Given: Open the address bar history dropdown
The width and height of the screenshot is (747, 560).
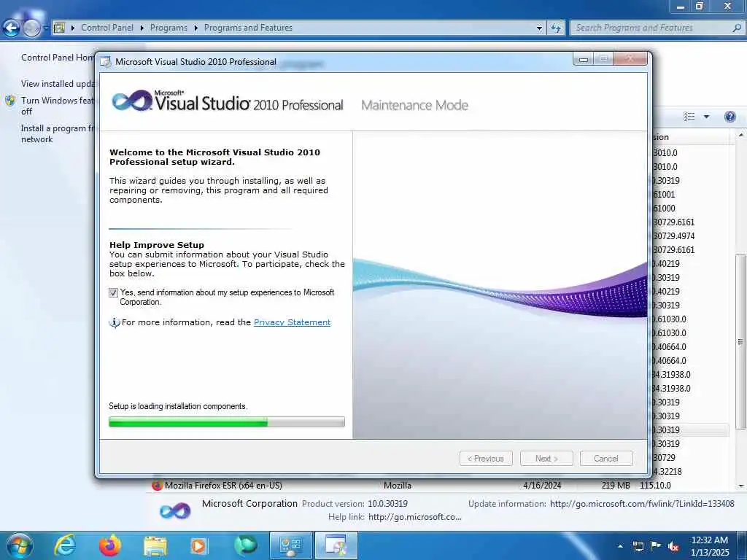Looking at the screenshot, I should point(539,28).
